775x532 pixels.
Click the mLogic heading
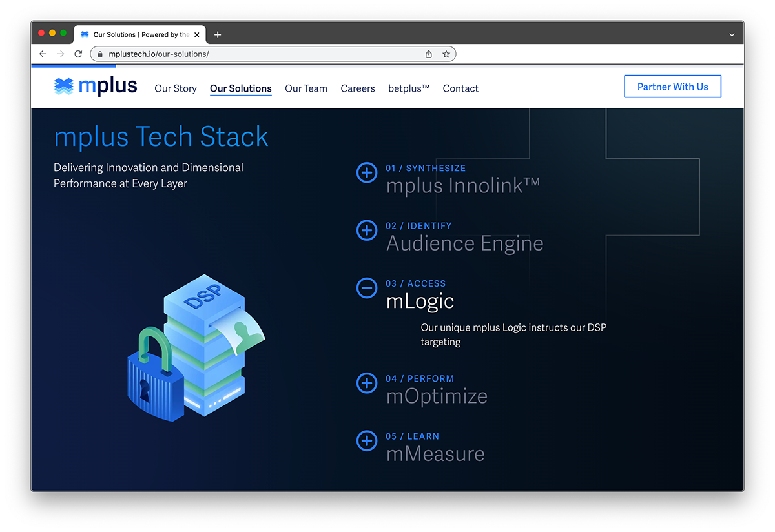[420, 301]
